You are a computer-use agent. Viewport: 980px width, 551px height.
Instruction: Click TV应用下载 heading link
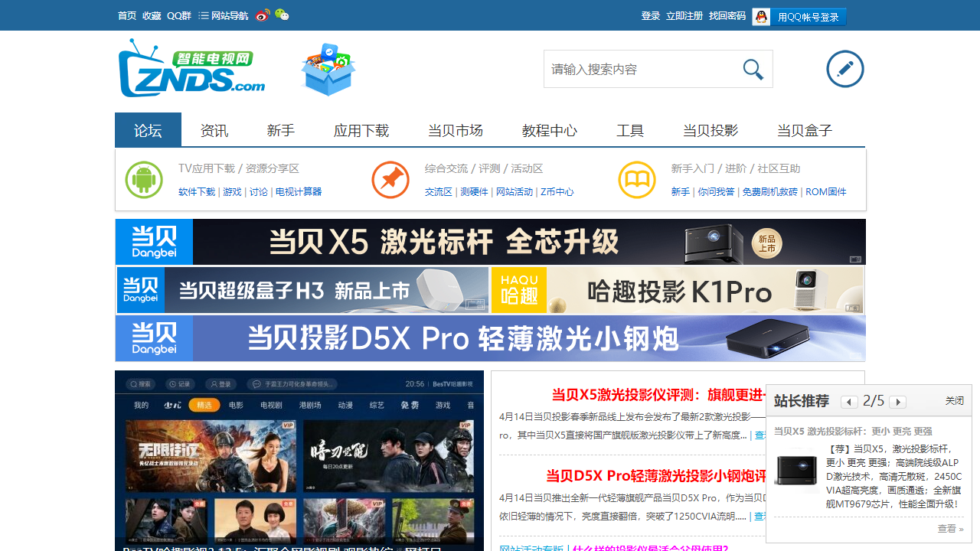[207, 168]
